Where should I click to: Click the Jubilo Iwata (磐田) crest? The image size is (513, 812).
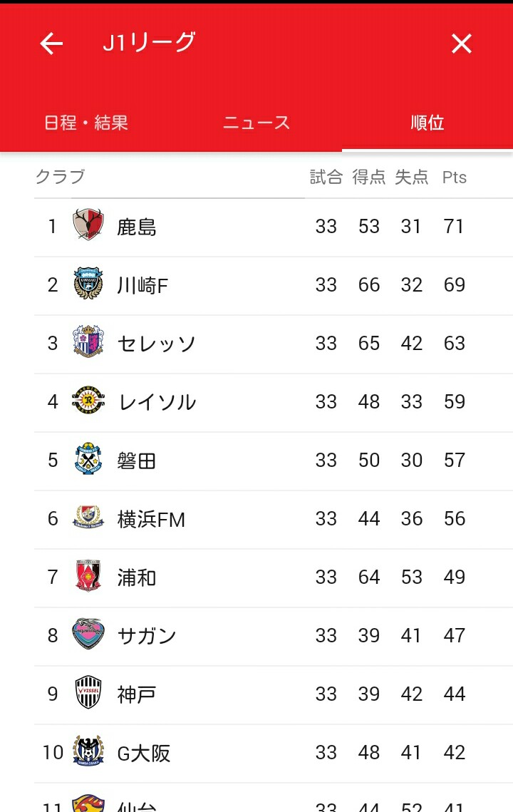pyautogui.click(x=88, y=459)
